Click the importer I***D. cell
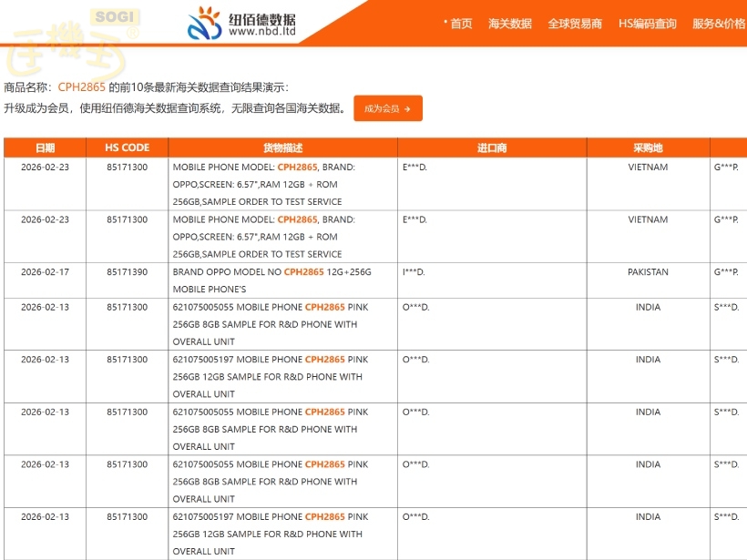 coord(492,280)
